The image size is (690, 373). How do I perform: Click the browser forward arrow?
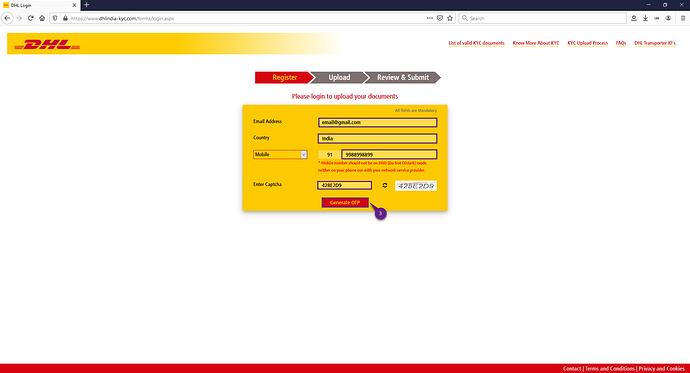pos(19,18)
